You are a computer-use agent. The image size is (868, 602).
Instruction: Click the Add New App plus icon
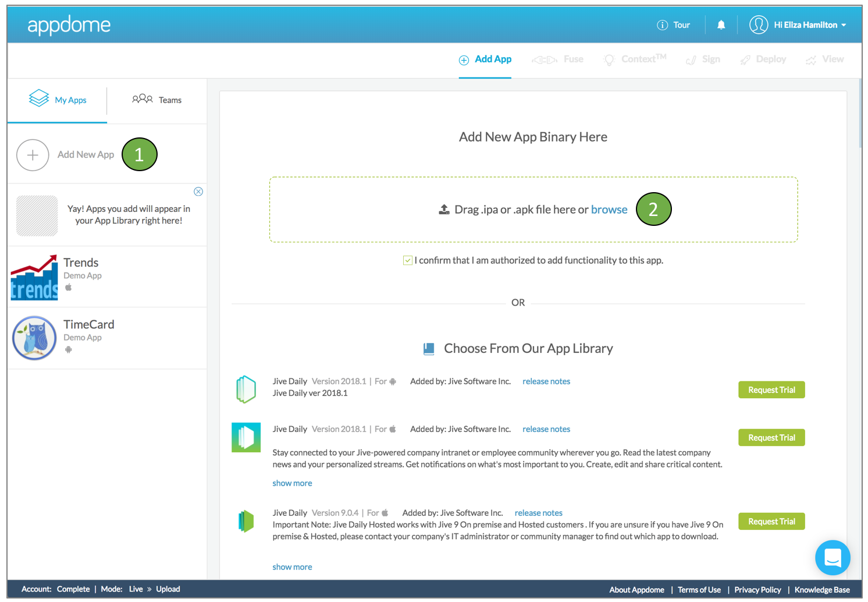(33, 155)
